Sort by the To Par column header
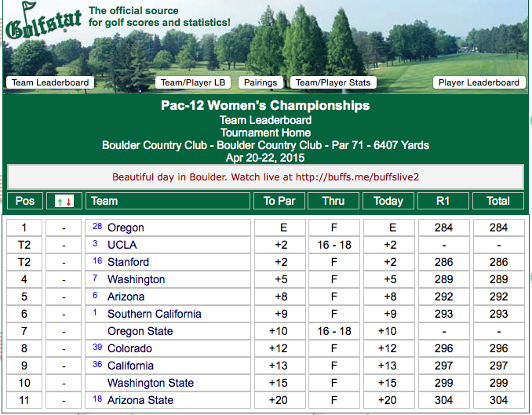Image resolution: width=532 pixels, height=415 pixels. (279, 201)
